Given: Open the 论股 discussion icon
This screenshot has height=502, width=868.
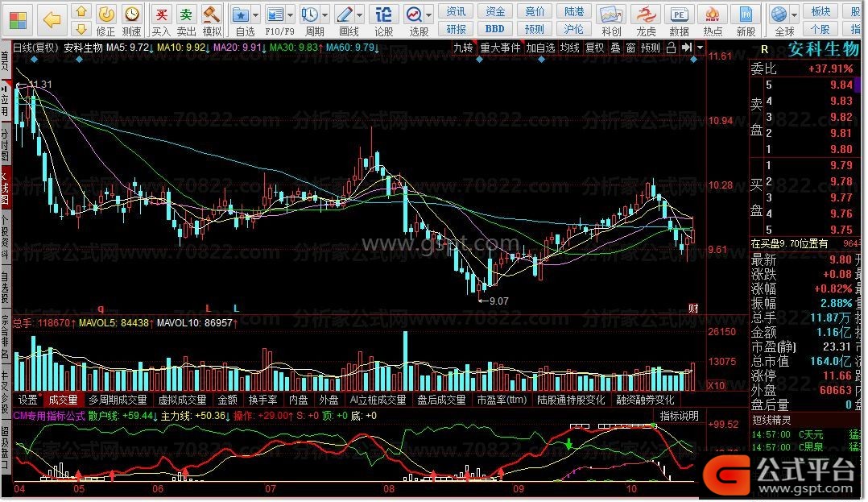Looking at the screenshot, I should pyautogui.click(x=383, y=15).
